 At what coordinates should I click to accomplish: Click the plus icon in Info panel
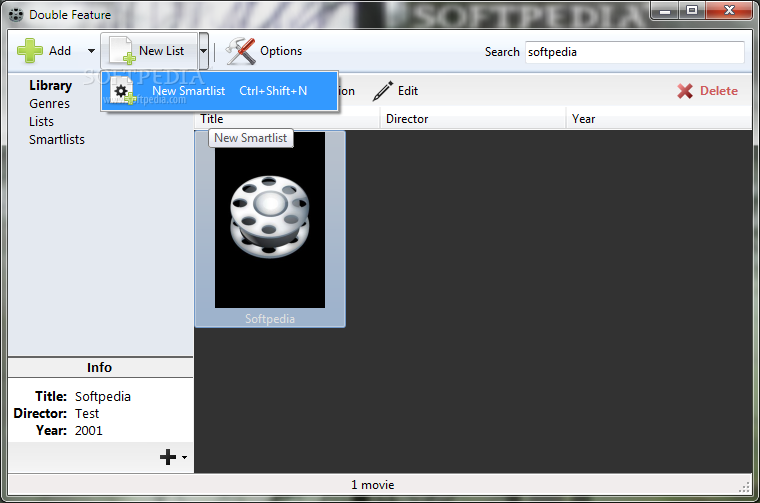click(168, 457)
